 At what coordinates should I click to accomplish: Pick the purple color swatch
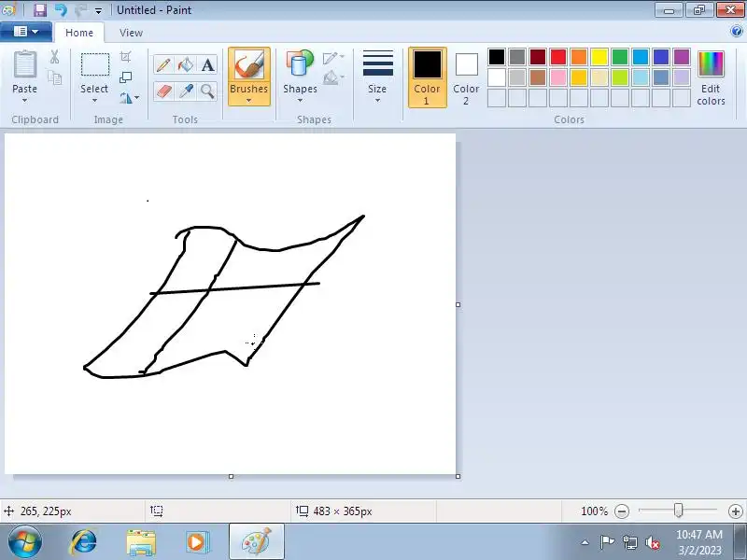coord(682,57)
